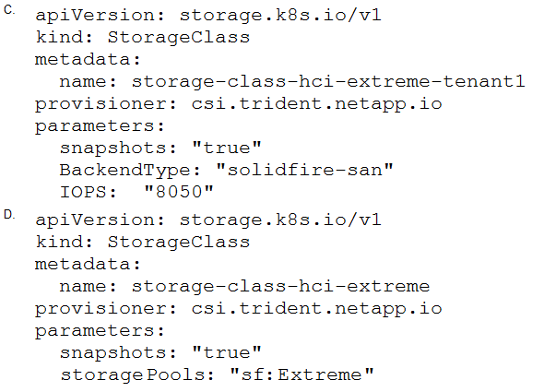
Task: Click parameters: key in option C
Action: (x=100, y=126)
